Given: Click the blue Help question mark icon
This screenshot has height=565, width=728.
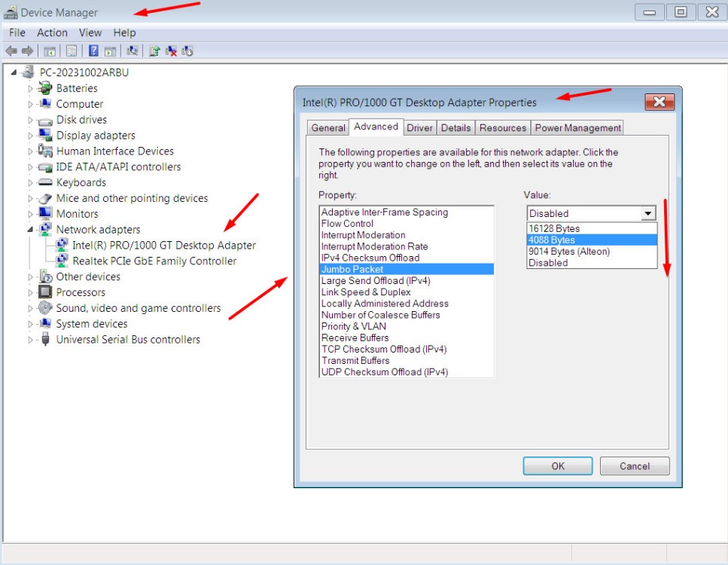Looking at the screenshot, I should coord(93,50).
